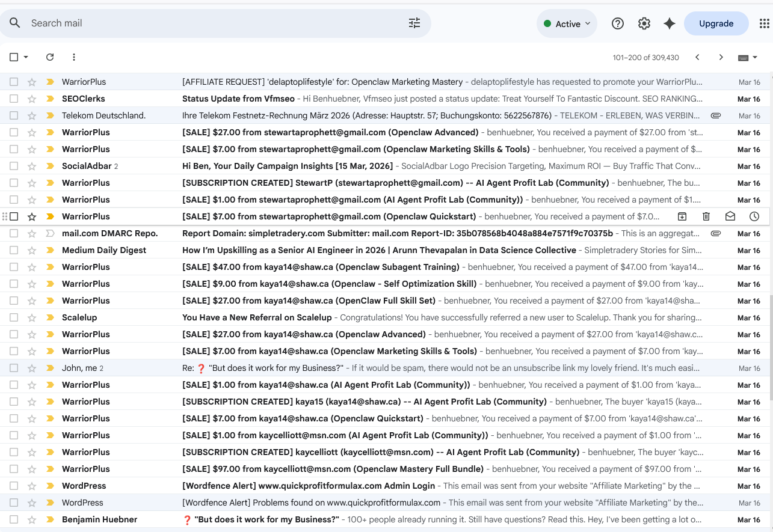This screenshot has height=532, width=773.
Task: Mark the Openclaw Quickstart email as read
Action: pos(730,216)
